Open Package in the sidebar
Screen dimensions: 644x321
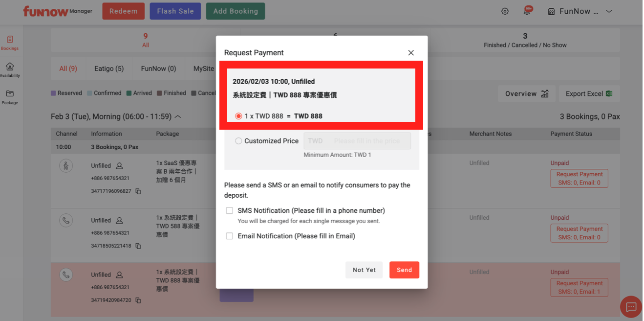(10, 97)
